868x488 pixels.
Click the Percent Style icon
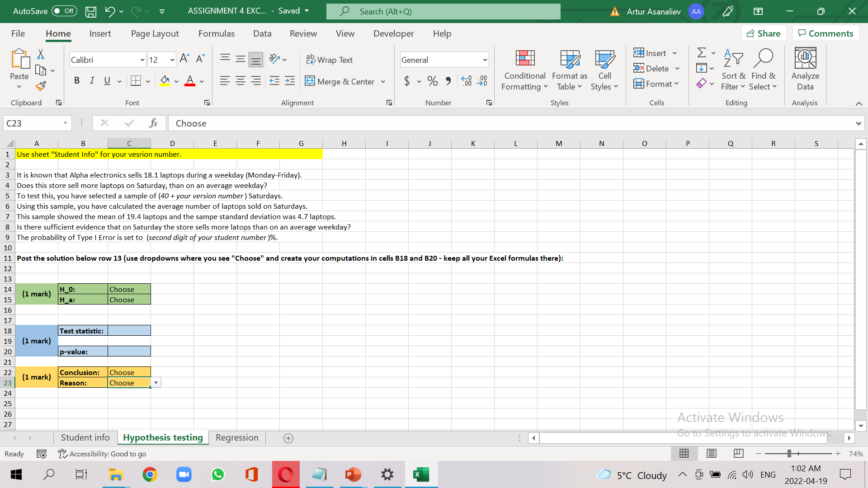click(x=432, y=81)
